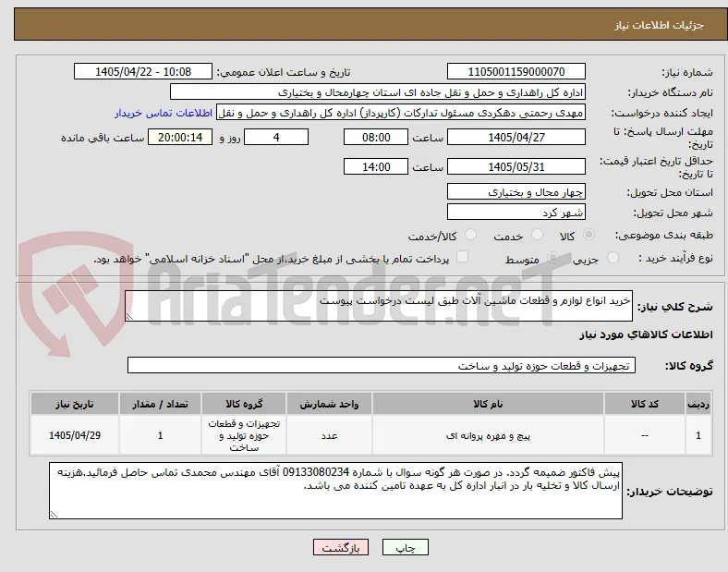
Task: Click the description textarea resize handle
Action: tap(129, 317)
